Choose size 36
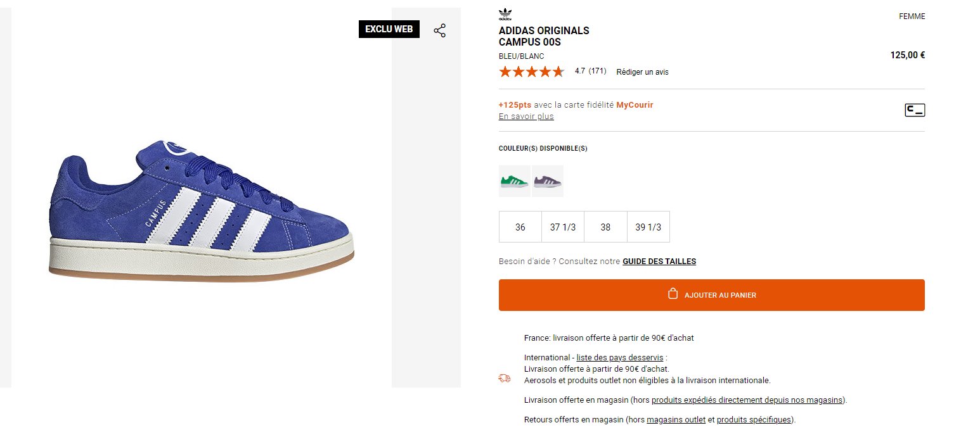 (x=520, y=227)
